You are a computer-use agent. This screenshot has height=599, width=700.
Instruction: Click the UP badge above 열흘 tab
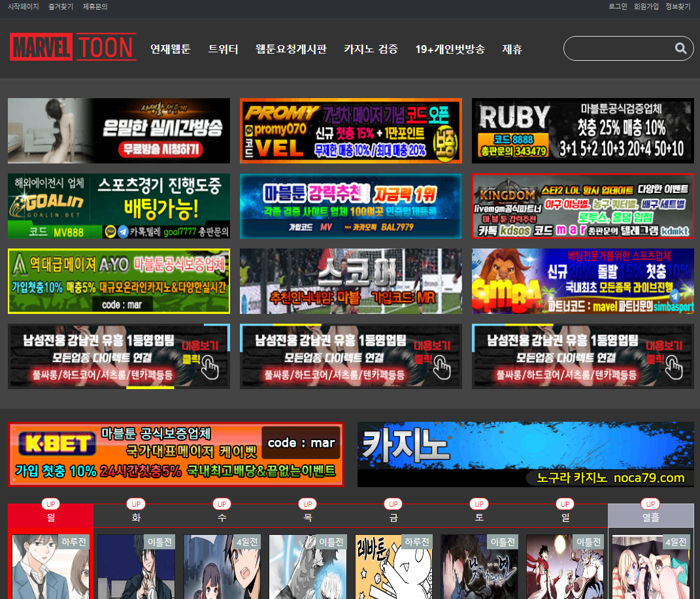(x=650, y=504)
